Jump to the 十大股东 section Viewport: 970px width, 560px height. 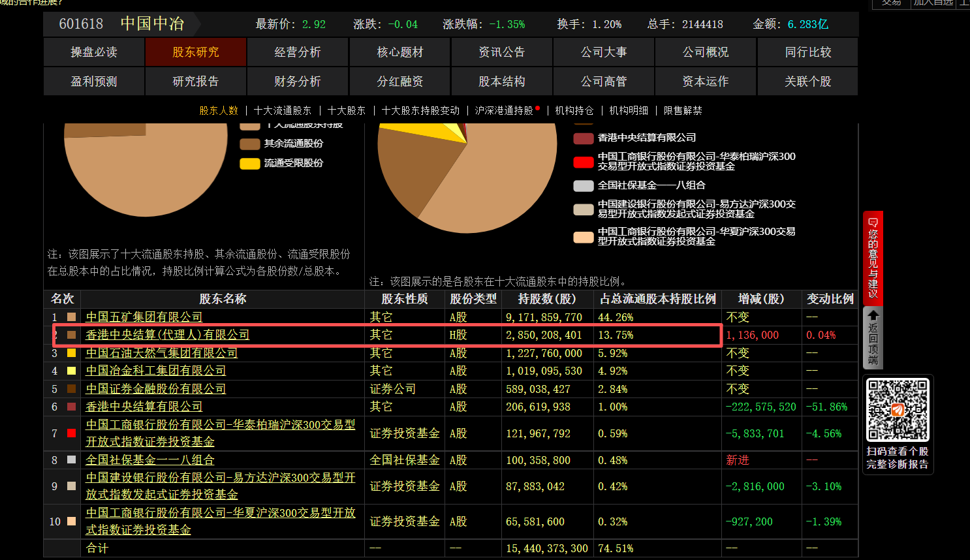tap(347, 111)
